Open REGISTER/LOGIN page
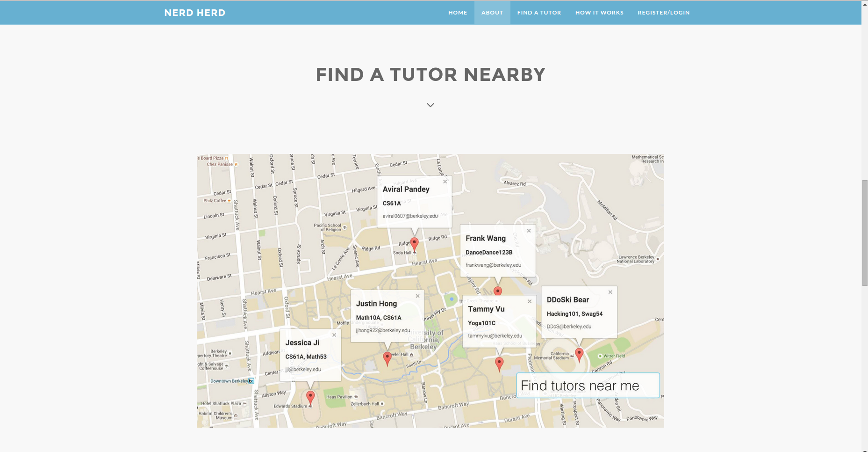This screenshot has width=868, height=452. pyautogui.click(x=664, y=13)
